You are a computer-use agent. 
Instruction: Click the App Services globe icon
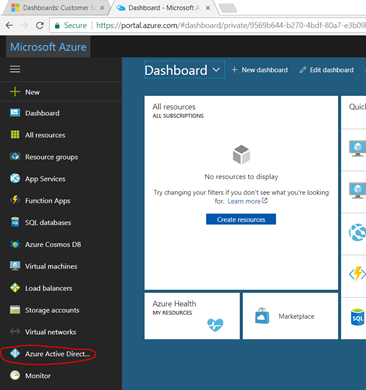coord(15,178)
